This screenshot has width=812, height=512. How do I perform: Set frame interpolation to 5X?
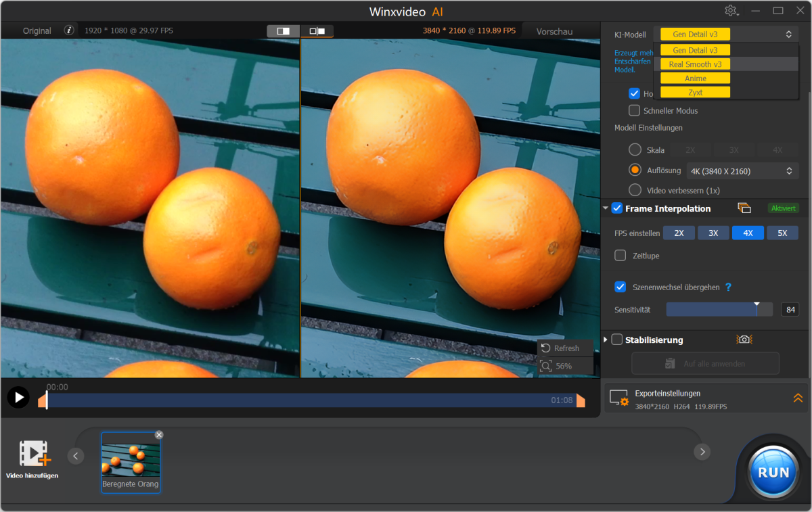783,233
